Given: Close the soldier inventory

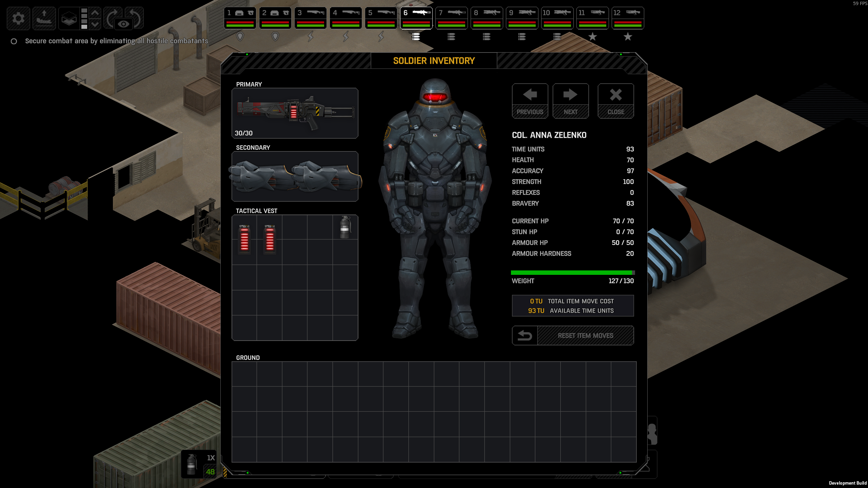Looking at the screenshot, I should pos(615,101).
